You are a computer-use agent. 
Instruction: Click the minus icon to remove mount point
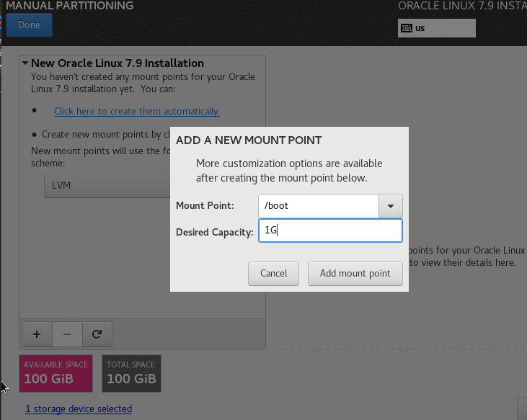point(67,334)
